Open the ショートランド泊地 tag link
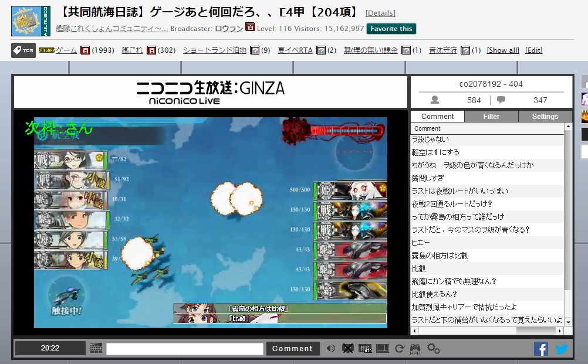 [215, 50]
